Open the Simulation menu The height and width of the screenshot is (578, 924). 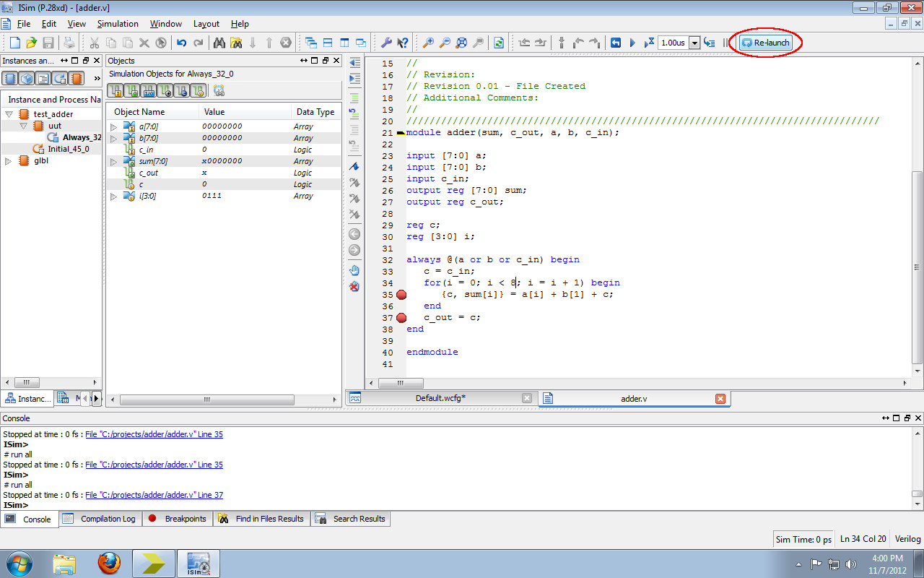coord(118,24)
